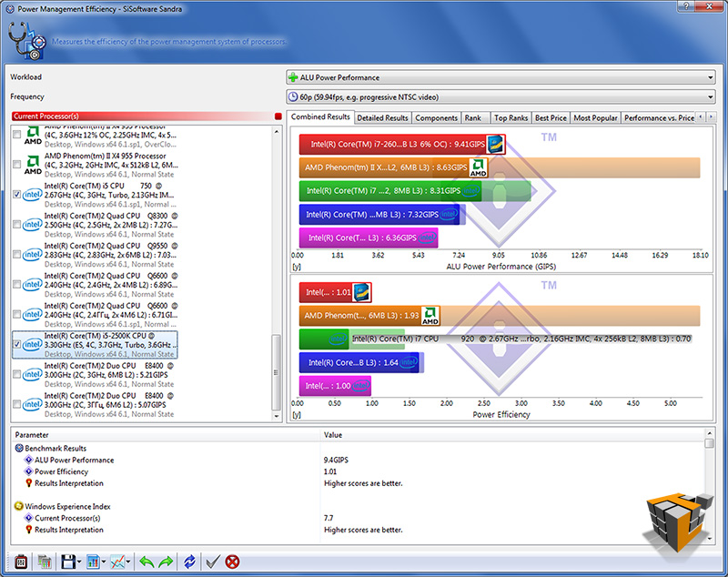Click the Help question mark button in title bar
Image resolution: width=728 pixels, height=577 pixels.
[x=686, y=5]
